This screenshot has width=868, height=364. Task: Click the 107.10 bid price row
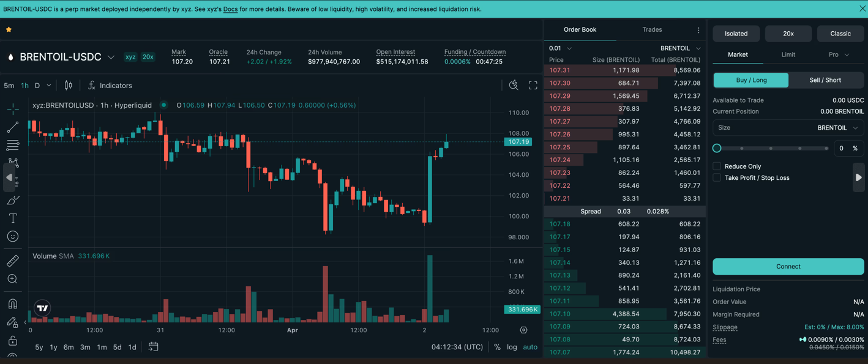tap(624, 314)
